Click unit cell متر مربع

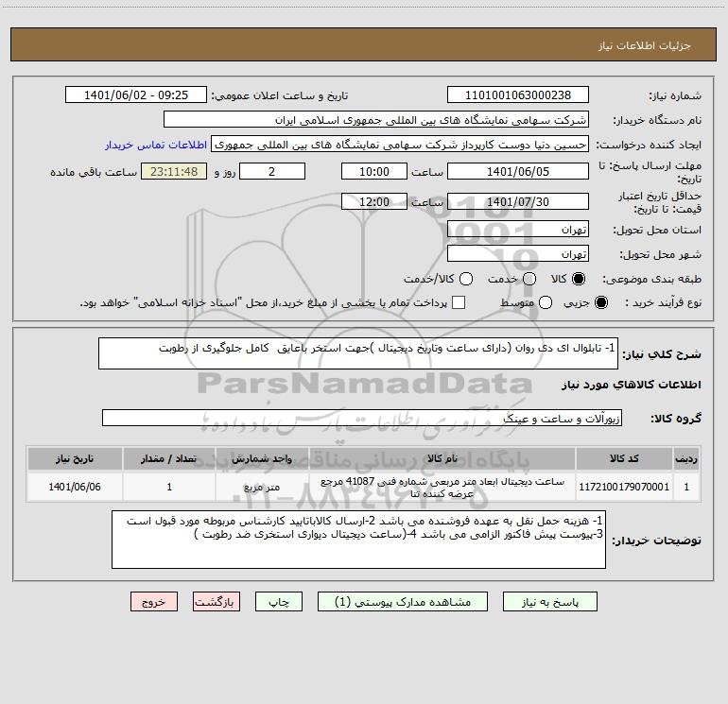[x=262, y=487]
